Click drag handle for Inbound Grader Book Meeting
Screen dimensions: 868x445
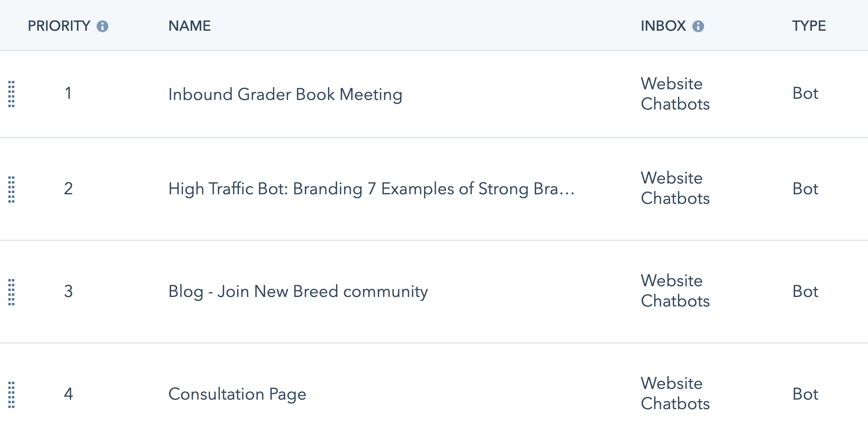point(11,94)
